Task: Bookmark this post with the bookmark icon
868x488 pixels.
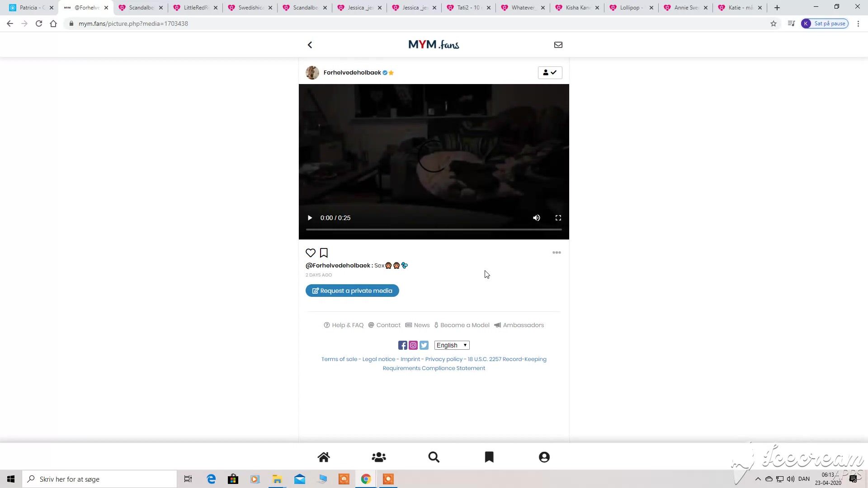Action: click(x=324, y=253)
